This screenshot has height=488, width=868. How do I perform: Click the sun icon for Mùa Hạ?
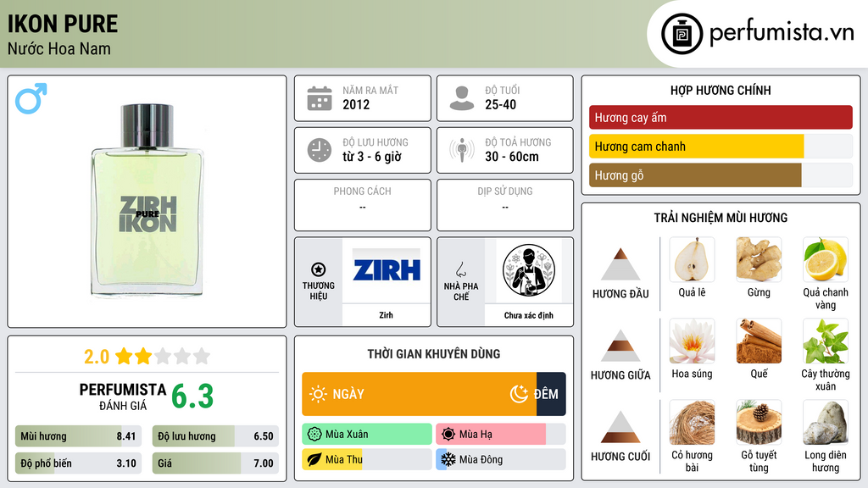(448, 435)
